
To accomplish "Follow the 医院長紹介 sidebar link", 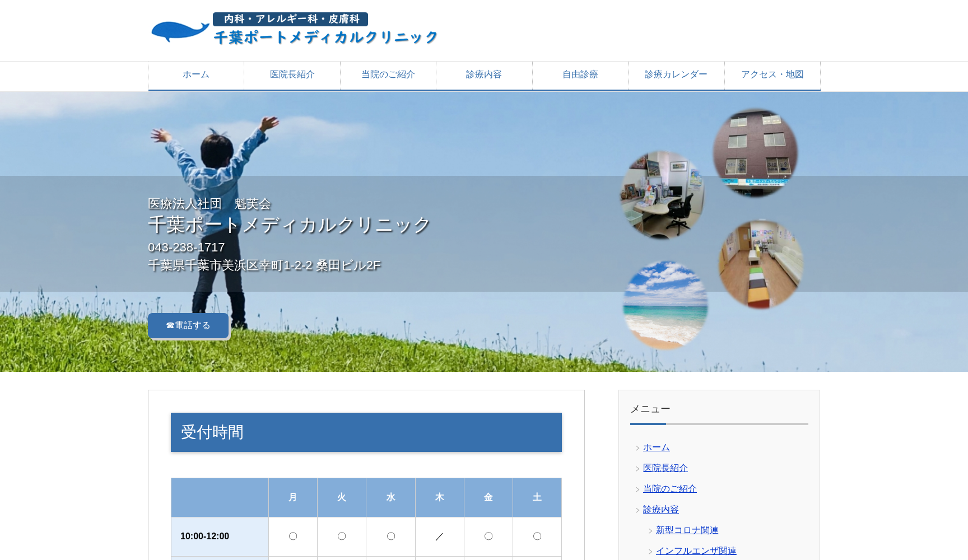I will [665, 468].
